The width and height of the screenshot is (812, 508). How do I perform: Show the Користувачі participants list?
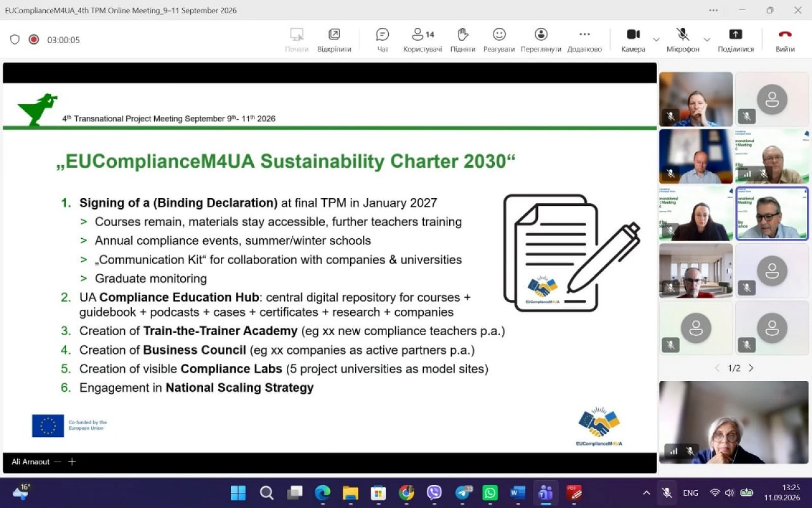422,40
